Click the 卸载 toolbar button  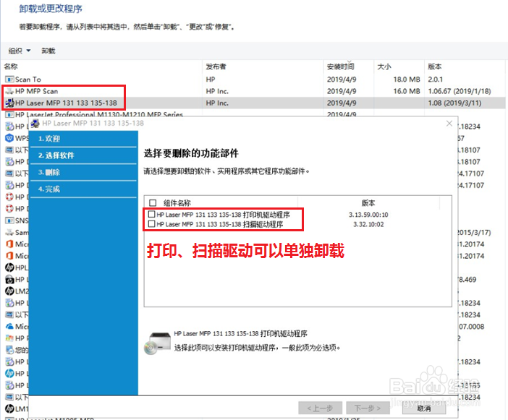point(48,51)
